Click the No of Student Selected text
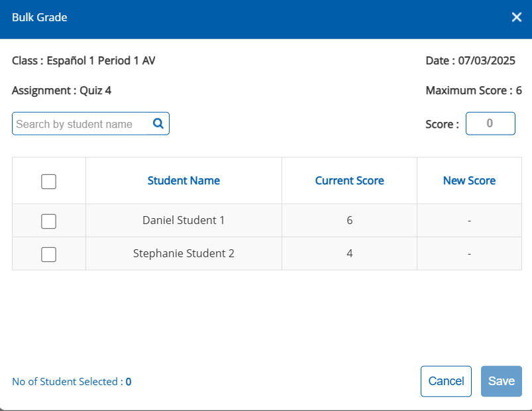The width and height of the screenshot is (532, 411). [72, 382]
